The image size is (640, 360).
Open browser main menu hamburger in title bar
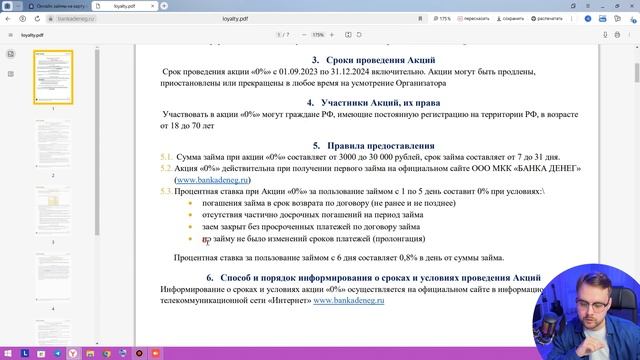(x=588, y=6)
